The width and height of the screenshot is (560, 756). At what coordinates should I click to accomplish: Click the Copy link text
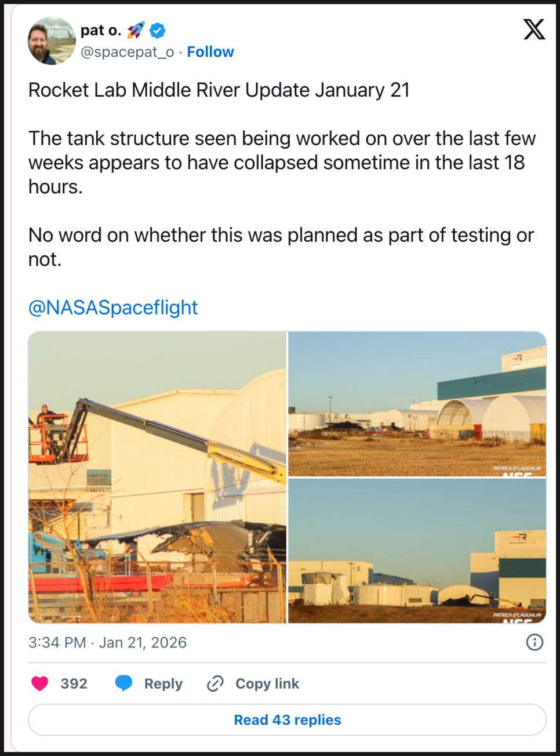click(x=267, y=683)
